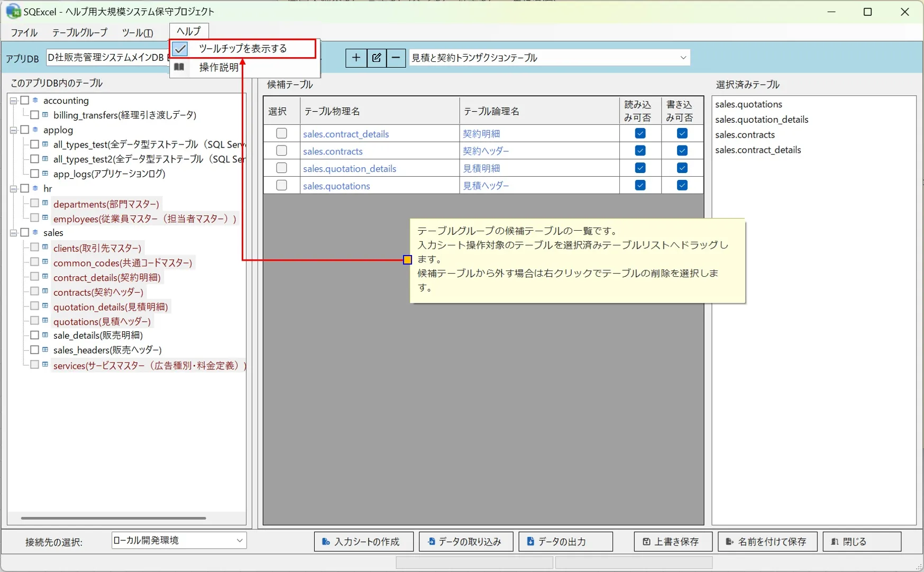Tick selection checkbox for sales.contract_details row

coord(281,133)
